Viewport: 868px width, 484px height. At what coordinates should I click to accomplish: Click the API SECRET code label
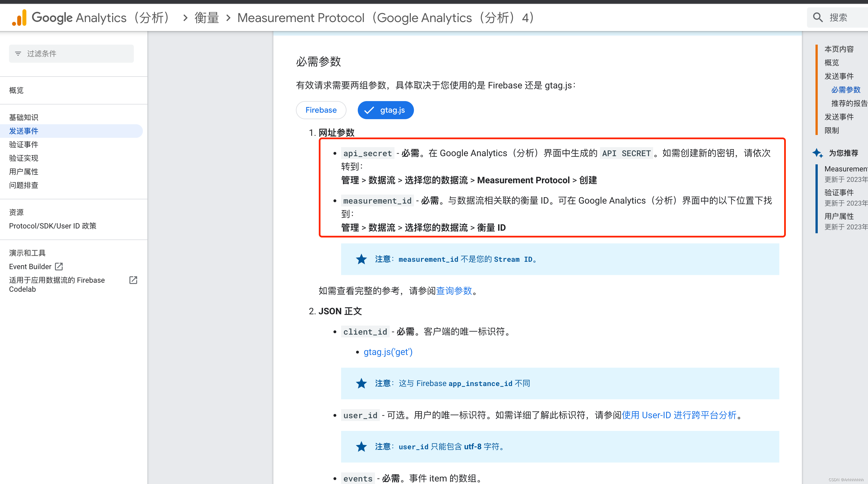[626, 153]
